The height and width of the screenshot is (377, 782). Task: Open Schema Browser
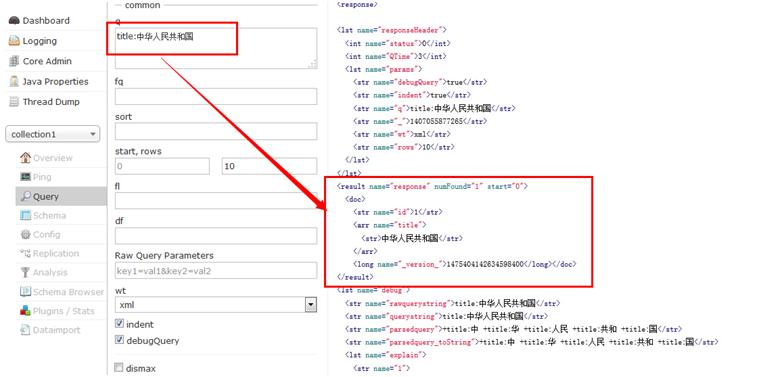68,292
